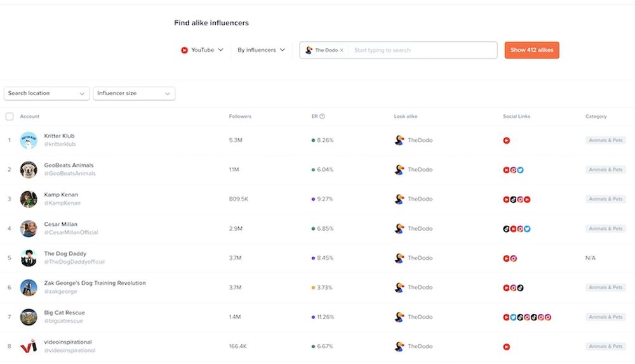Click the 809.5K followers value
The width and height of the screenshot is (635, 364).
pyautogui.click(x=239, y=199)
